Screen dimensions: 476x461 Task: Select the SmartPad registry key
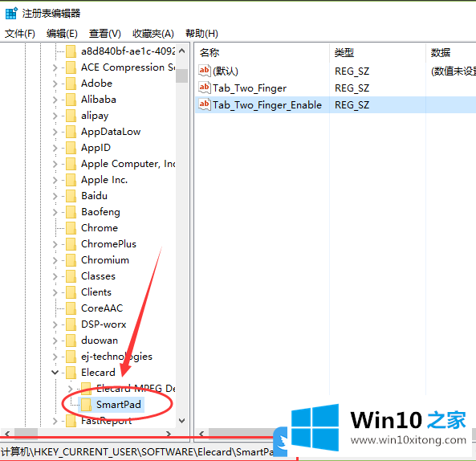[x=119, y=405]
